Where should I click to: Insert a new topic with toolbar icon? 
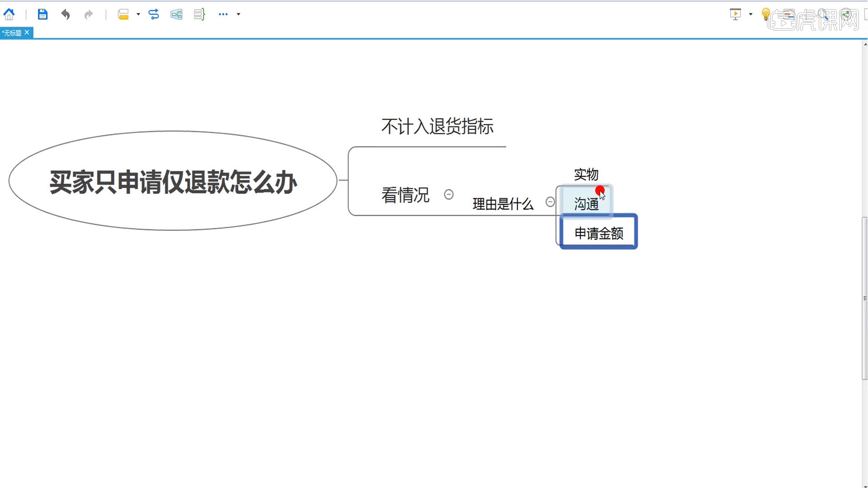point(123,14)
